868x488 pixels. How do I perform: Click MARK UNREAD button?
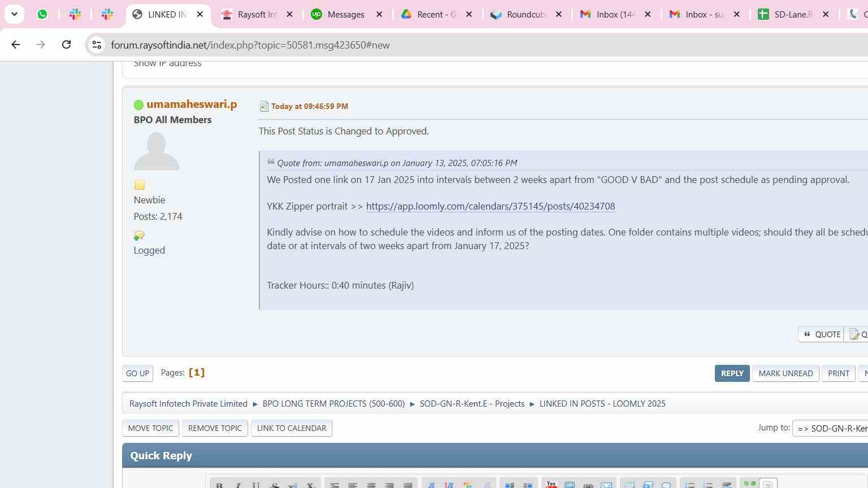coord(785,373)
